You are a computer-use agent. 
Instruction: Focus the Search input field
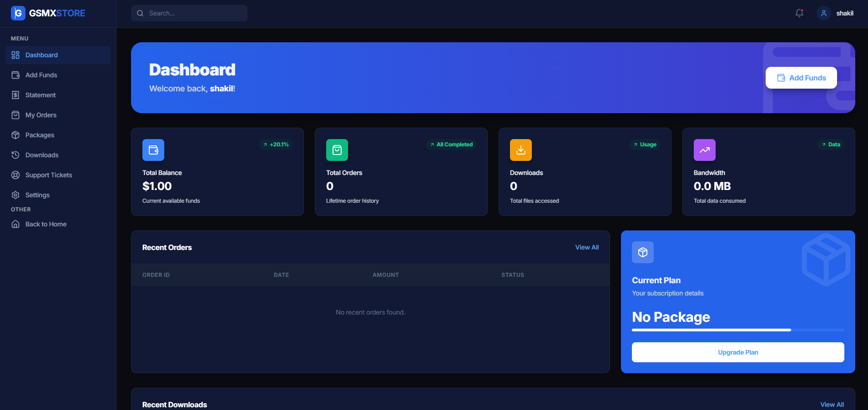196,13
